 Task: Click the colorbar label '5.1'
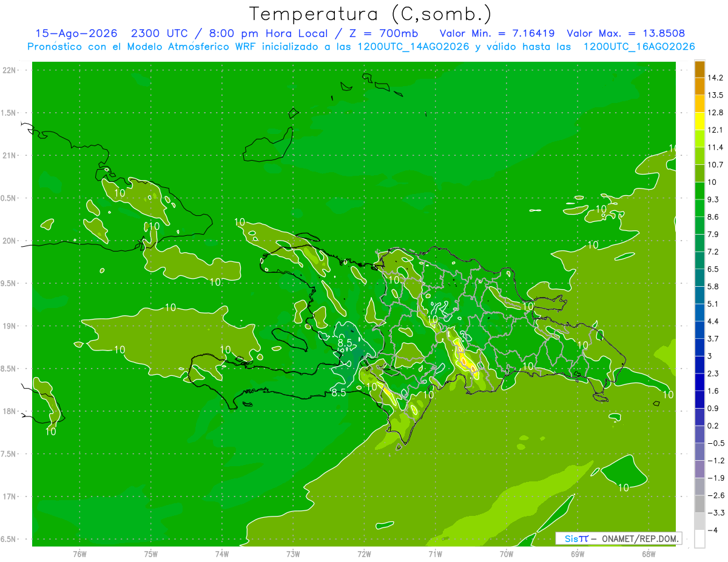(x=713, y=304)
